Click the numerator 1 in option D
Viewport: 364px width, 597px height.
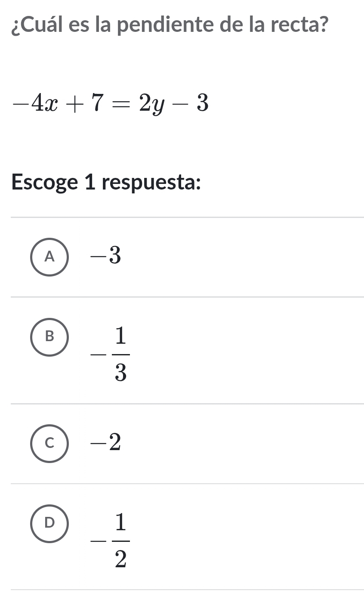click(121, 522)
